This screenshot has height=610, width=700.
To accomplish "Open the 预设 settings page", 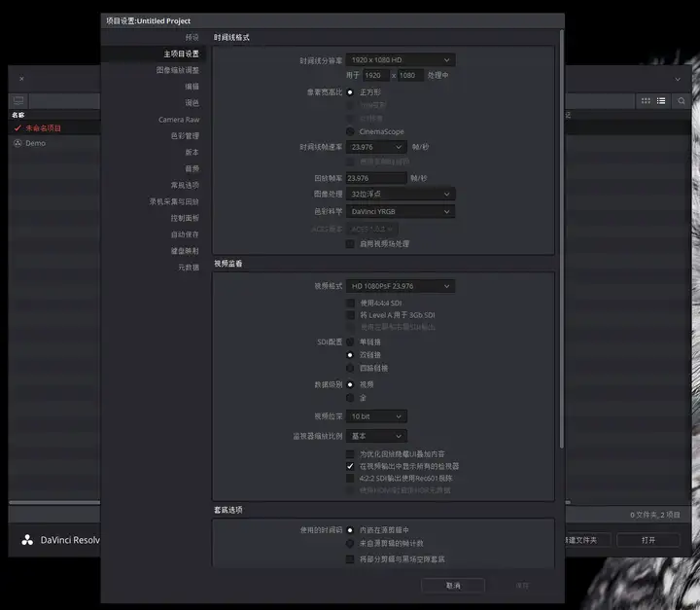I will point(192,37).
